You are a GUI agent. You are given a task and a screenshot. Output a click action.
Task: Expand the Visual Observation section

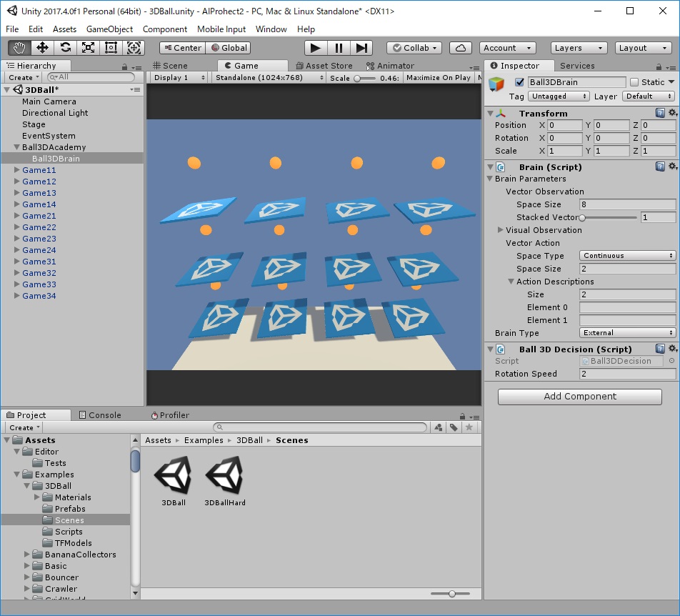(501, 230)
